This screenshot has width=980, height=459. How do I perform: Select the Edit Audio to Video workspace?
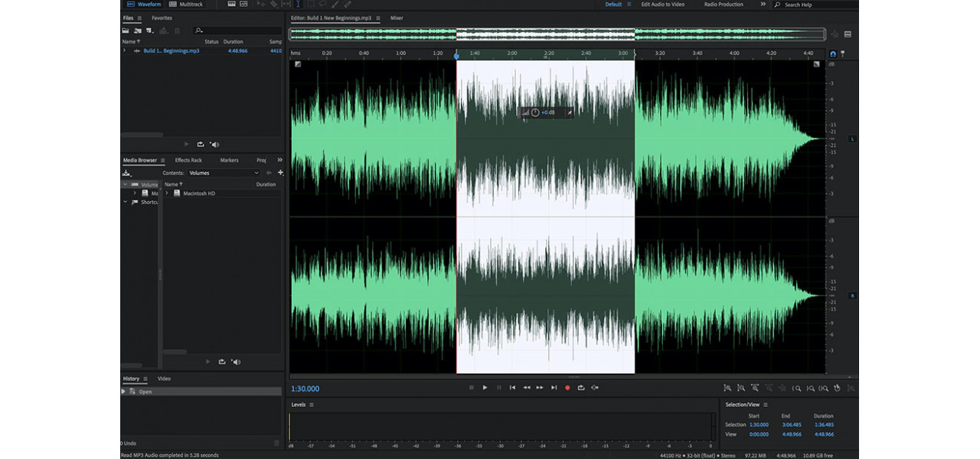[x=662, y=5]
